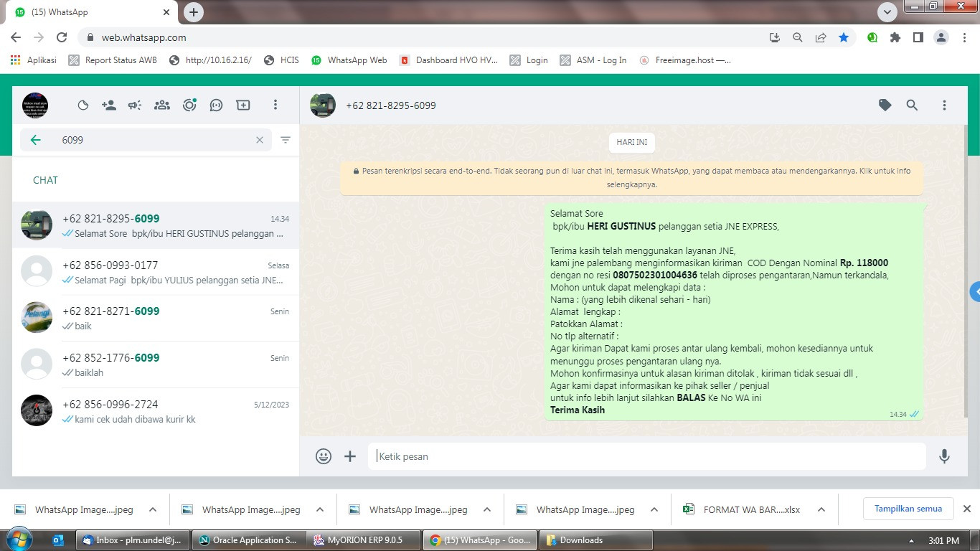Click the attach plus icon beside the message box

350,456
